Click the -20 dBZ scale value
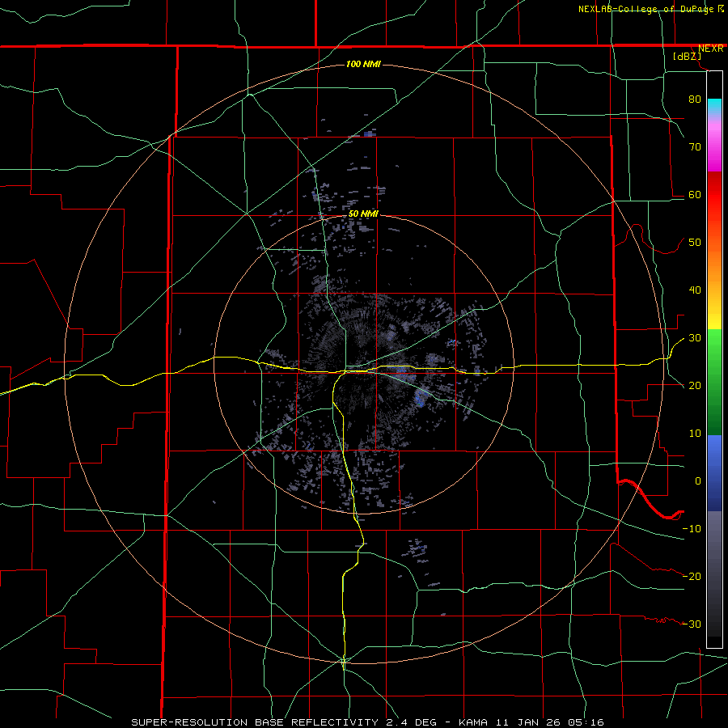This screenshot has width=728, height=728. (x=692, y=576)
